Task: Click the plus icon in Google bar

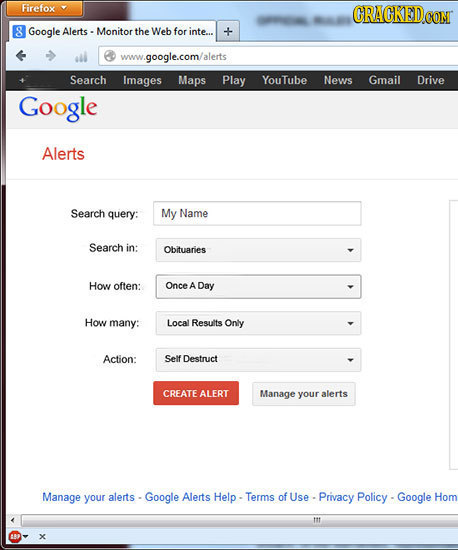Action: point(22,80)
